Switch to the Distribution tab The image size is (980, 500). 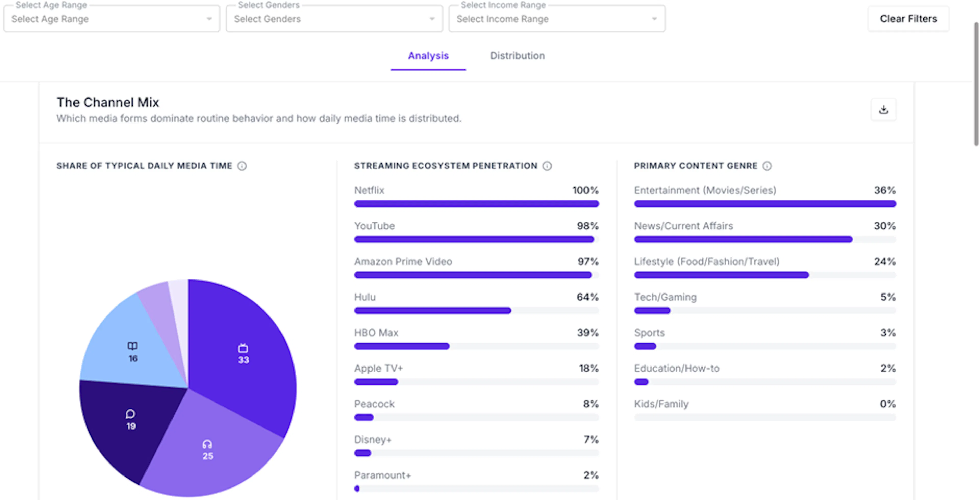(x=517, y=56)
